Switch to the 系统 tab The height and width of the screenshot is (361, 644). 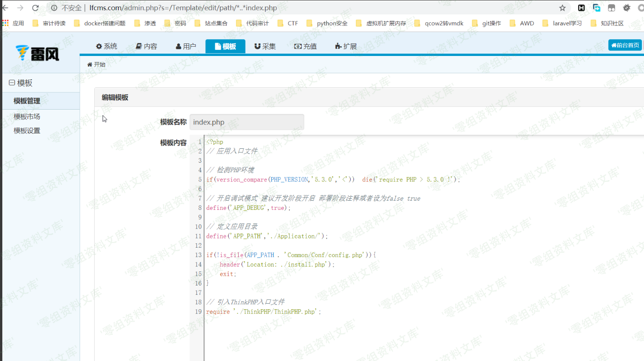(x=106, y=46)
